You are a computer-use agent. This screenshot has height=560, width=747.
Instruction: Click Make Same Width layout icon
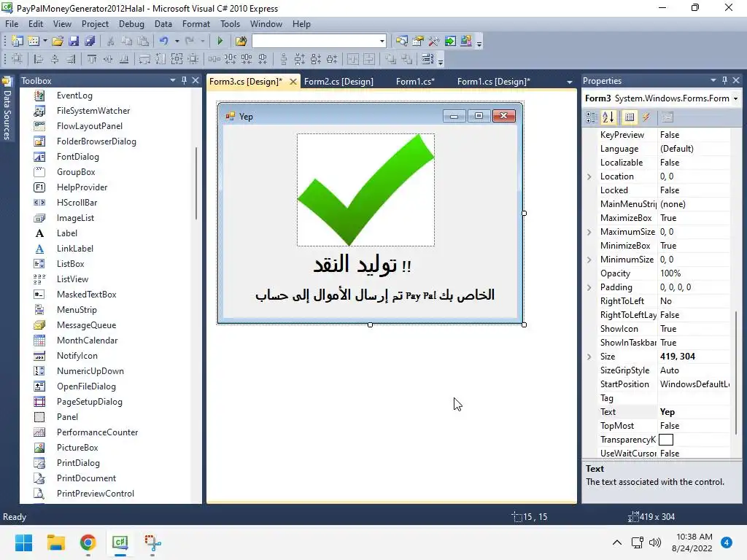tap(145, 59)
